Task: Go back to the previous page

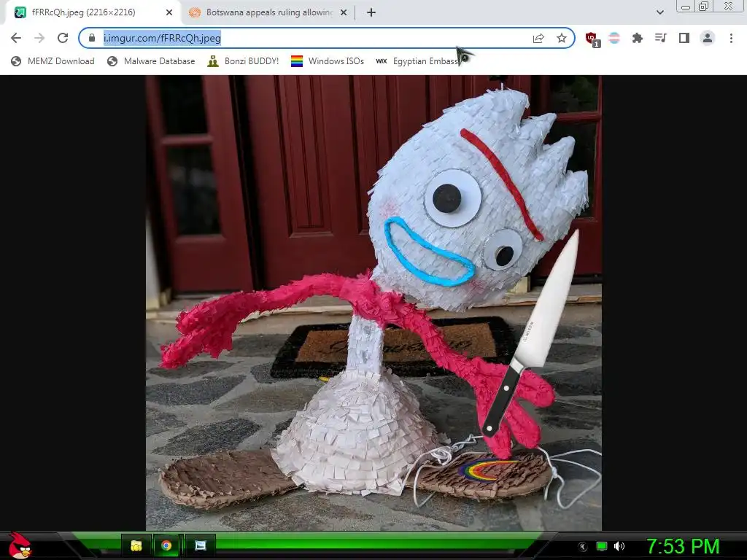Action: click(16, 38)
